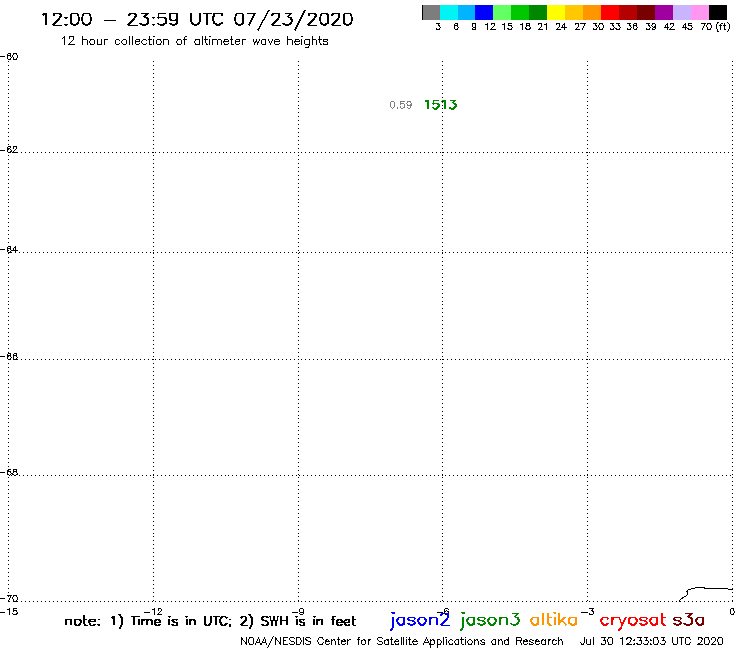Click the NOAA/NESDIS Center for Satellite Applications credit
Viewport: 740px width, 650px height.
tap(402, 642)
